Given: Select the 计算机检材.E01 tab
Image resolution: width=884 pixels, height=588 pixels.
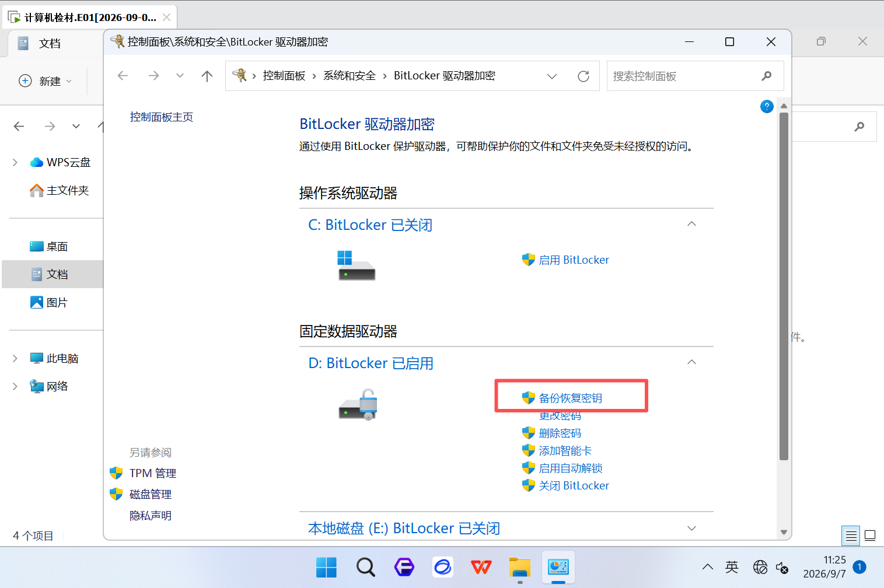Looking at the screenshot, I should point(89,17).
